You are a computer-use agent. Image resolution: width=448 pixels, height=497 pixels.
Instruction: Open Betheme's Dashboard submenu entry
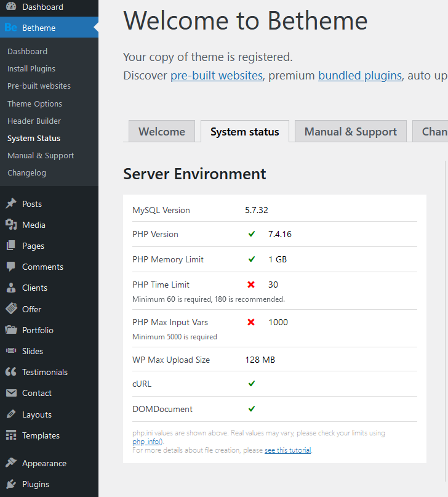pos(27,51)
